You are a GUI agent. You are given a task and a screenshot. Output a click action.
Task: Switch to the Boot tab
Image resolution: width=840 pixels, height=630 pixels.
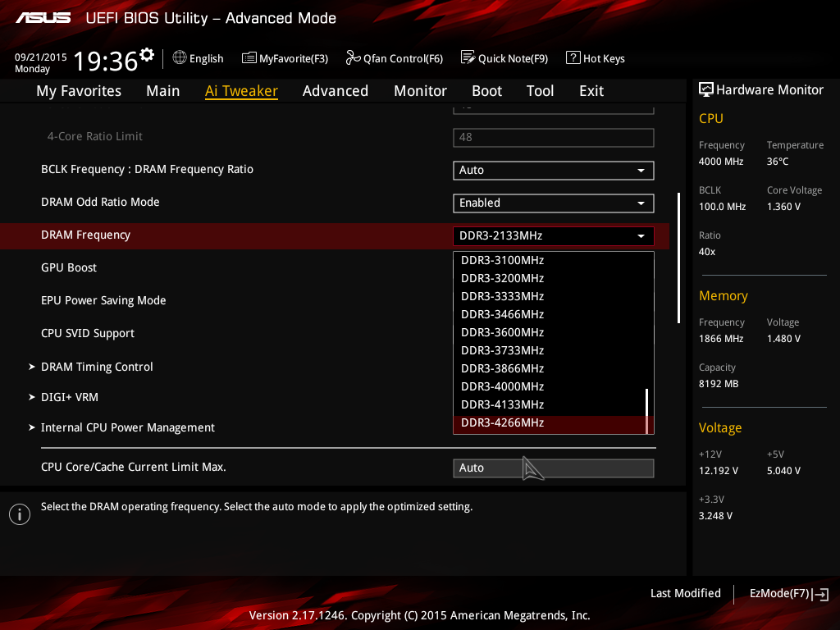click(x=486, y=91)
